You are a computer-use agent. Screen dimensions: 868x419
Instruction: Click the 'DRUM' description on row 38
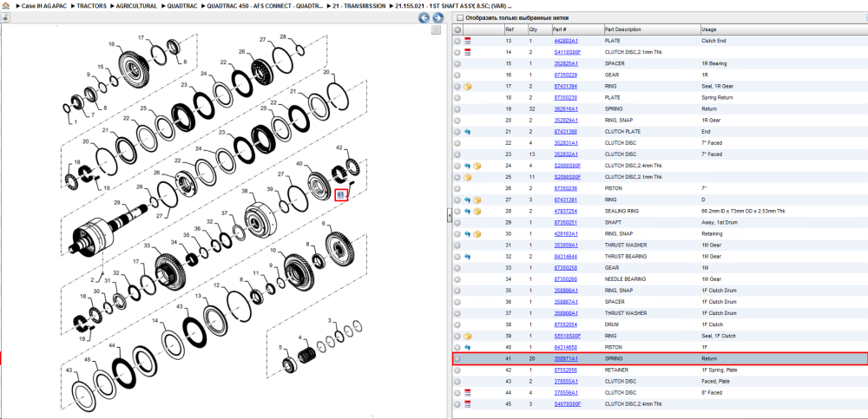point(611,324)
